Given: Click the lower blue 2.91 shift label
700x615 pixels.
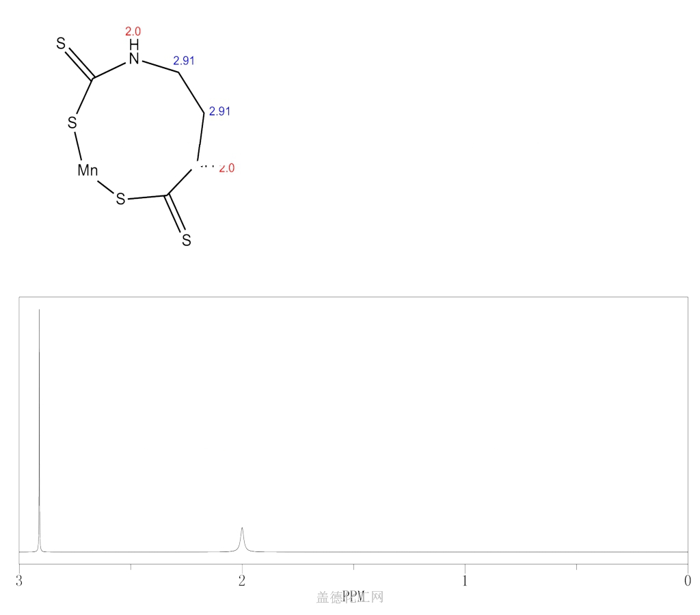Looking at the screenshot, I should [x=219, y=111].
